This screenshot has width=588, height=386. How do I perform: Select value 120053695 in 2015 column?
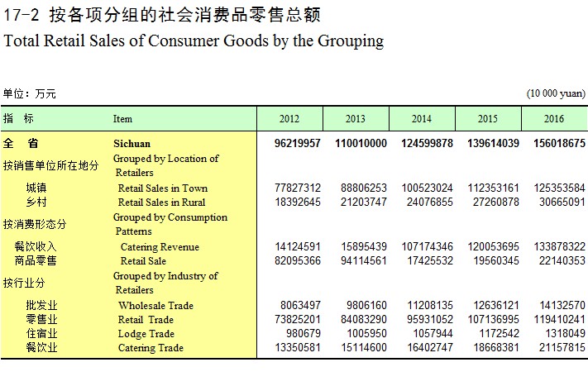[493, 246]
